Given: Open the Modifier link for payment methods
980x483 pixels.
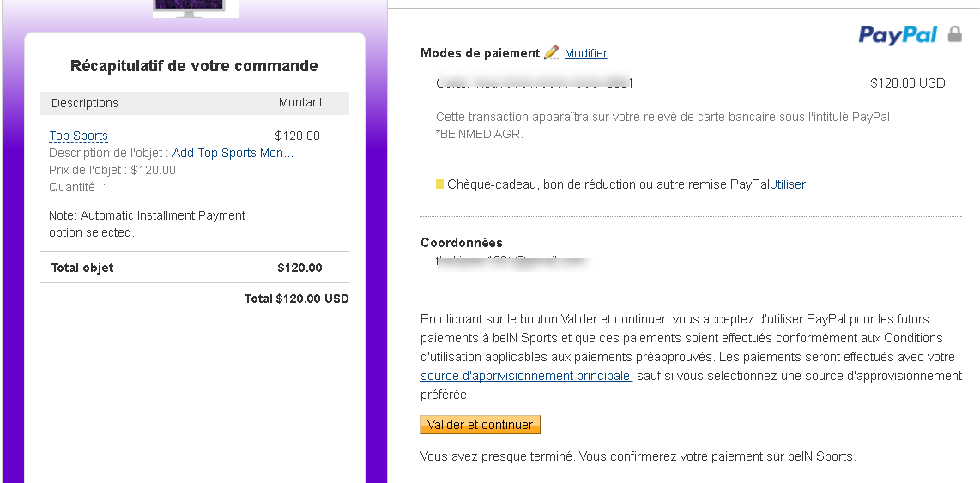Looking at the screenshot, I should tap(585, 53).
